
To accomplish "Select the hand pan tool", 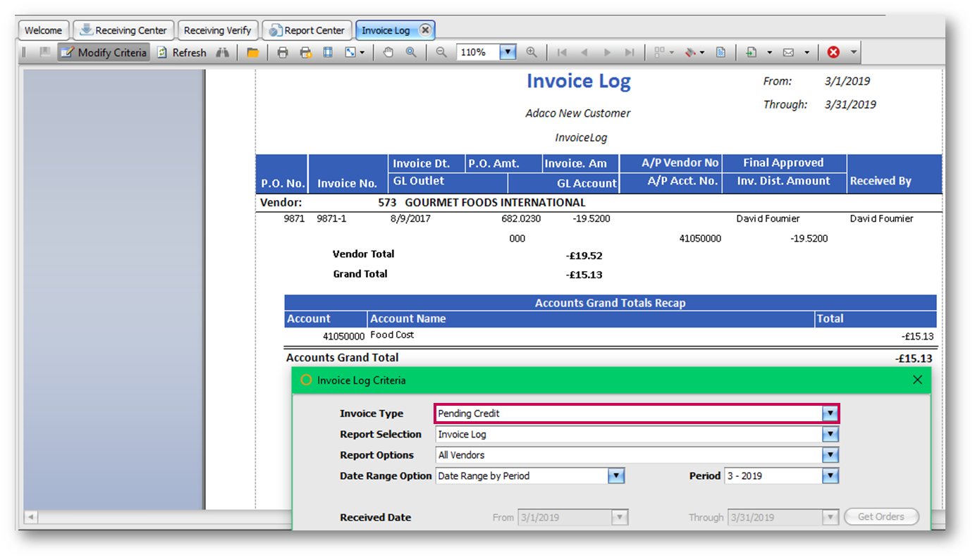I will tap(388, 53).
